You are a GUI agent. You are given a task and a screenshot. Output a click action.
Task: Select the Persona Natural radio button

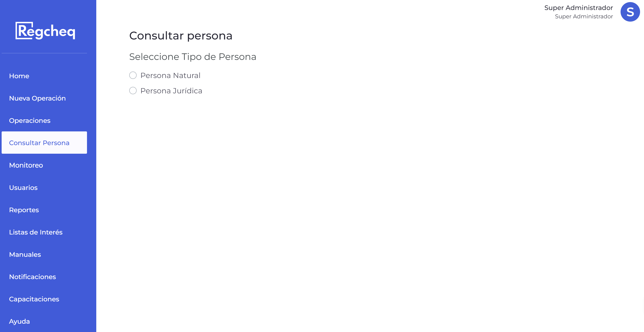133,75
